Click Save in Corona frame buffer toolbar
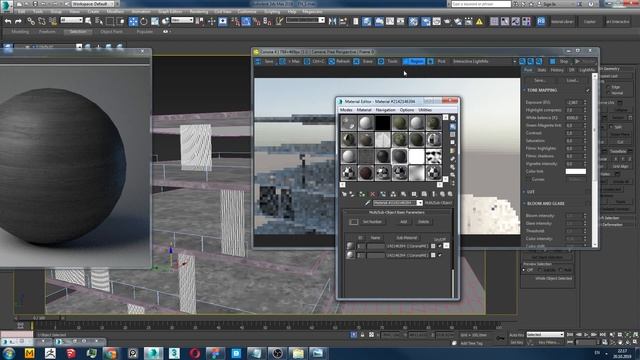 click(265, 61)
